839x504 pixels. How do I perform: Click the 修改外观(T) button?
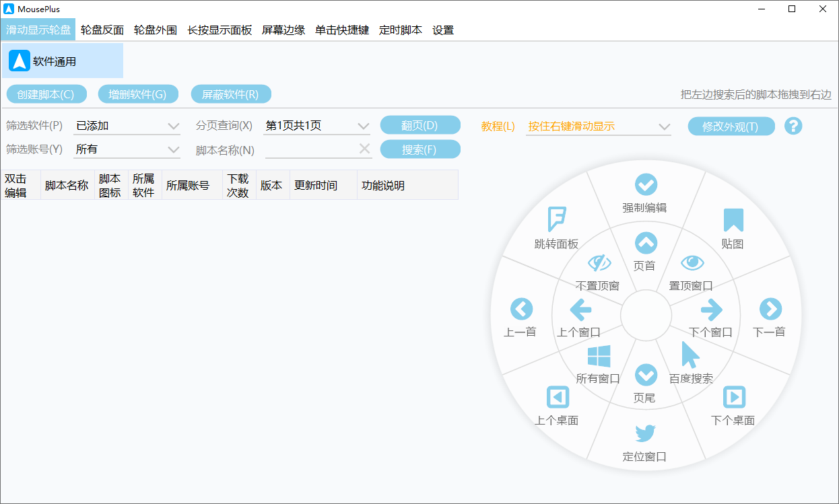coord(731,127)
